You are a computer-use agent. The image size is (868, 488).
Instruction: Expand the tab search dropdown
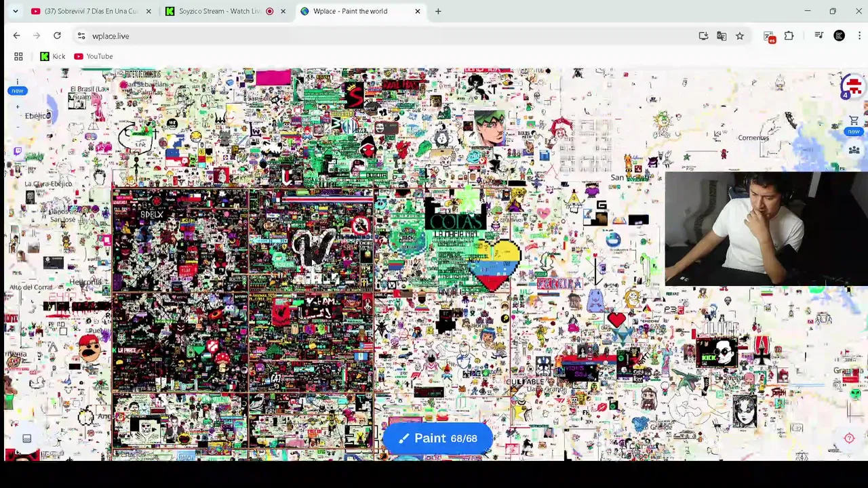[15, 11]
